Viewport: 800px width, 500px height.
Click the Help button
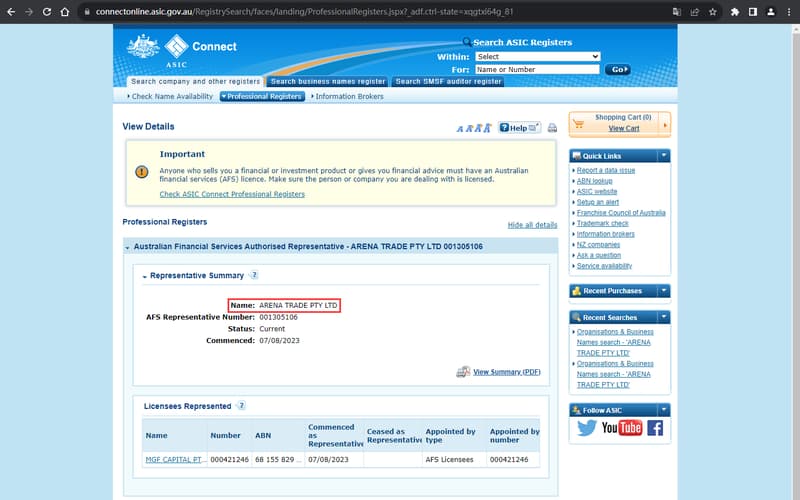519,128
